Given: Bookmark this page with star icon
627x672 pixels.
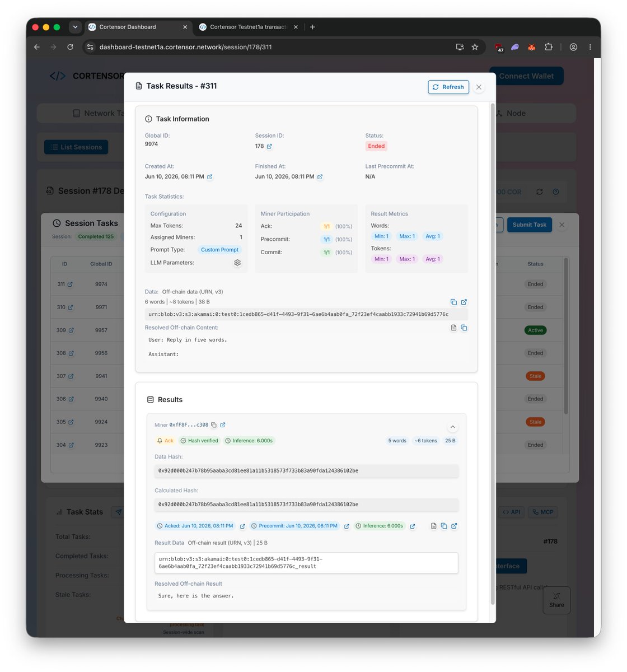Looking at the screenshot, I should pos(475,47).
